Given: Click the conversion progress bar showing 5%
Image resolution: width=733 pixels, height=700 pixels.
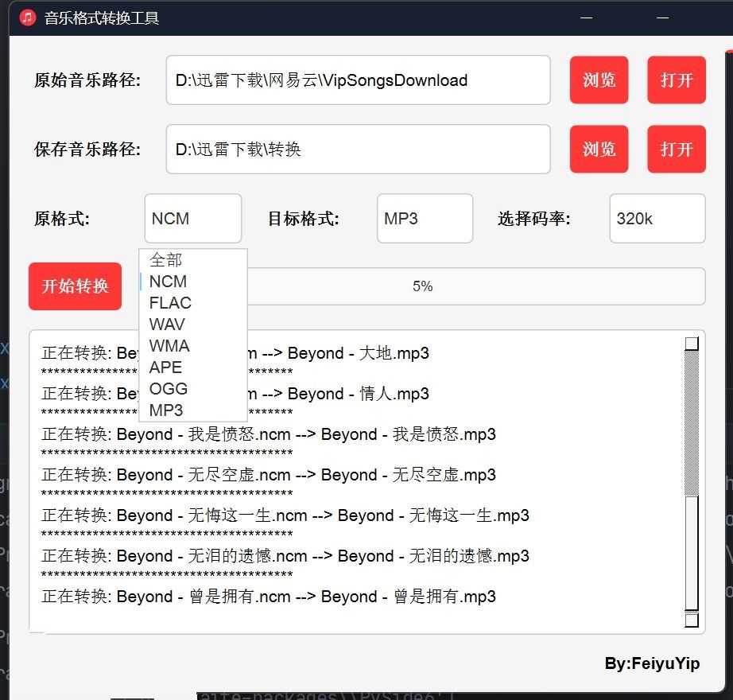Looking at the screenshot, I should click(x=477, y=286).
